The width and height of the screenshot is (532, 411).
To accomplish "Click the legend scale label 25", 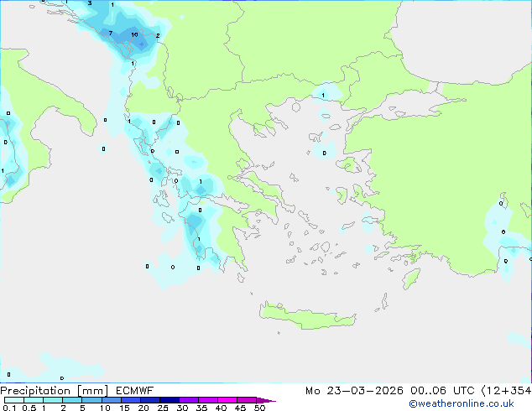I will (163, 408).
